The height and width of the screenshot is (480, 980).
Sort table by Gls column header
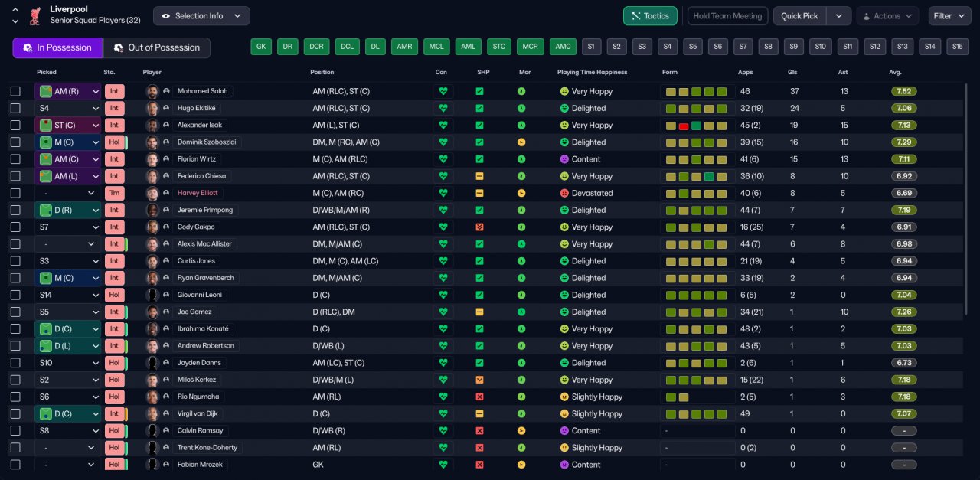tap(792, 73)
